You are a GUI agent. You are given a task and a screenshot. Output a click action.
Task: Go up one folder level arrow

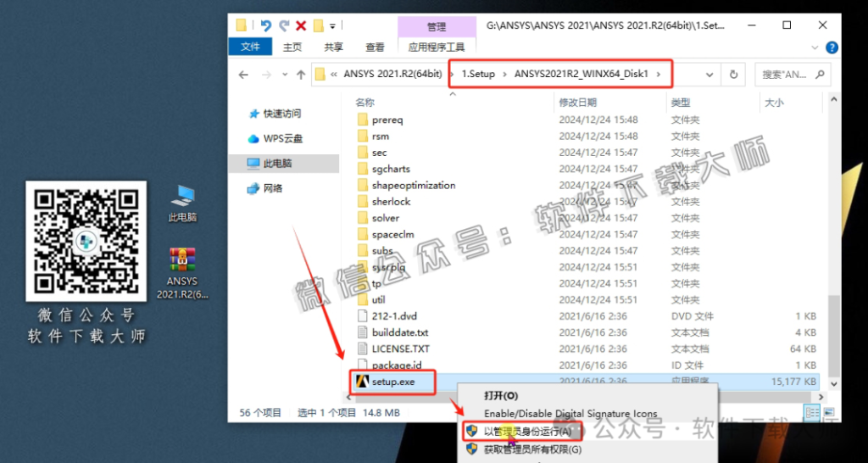tap(301, 75)
